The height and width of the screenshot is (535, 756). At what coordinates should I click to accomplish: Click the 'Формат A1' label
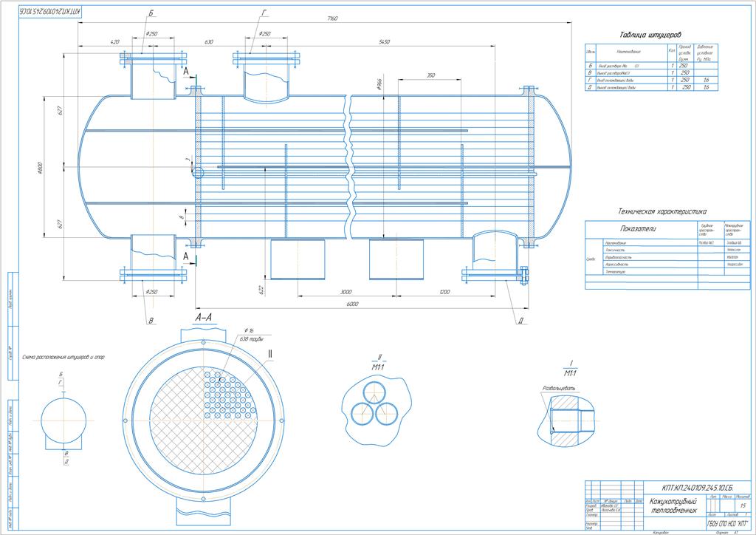[x=728, y=532]
